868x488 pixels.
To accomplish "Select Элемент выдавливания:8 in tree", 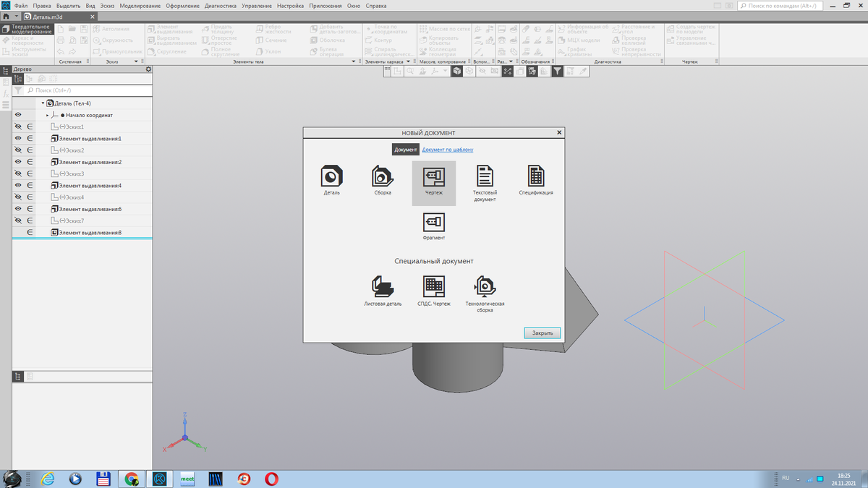I will click(x=90, y=232).
